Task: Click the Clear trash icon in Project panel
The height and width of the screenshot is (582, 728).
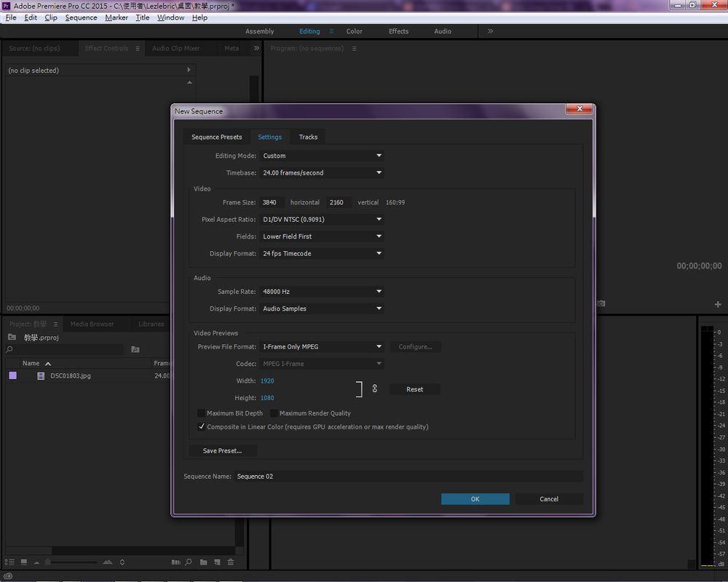Action: [230, 562]
